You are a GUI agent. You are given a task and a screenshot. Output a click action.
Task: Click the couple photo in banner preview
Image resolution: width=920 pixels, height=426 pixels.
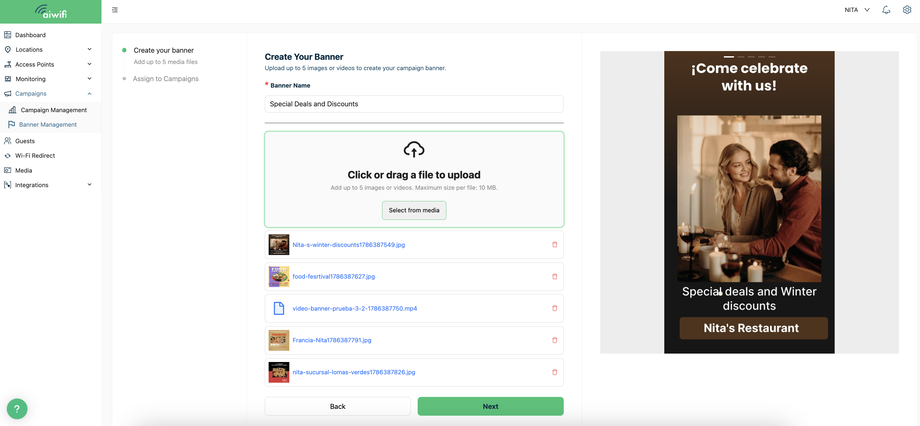[x=749, y=198]
